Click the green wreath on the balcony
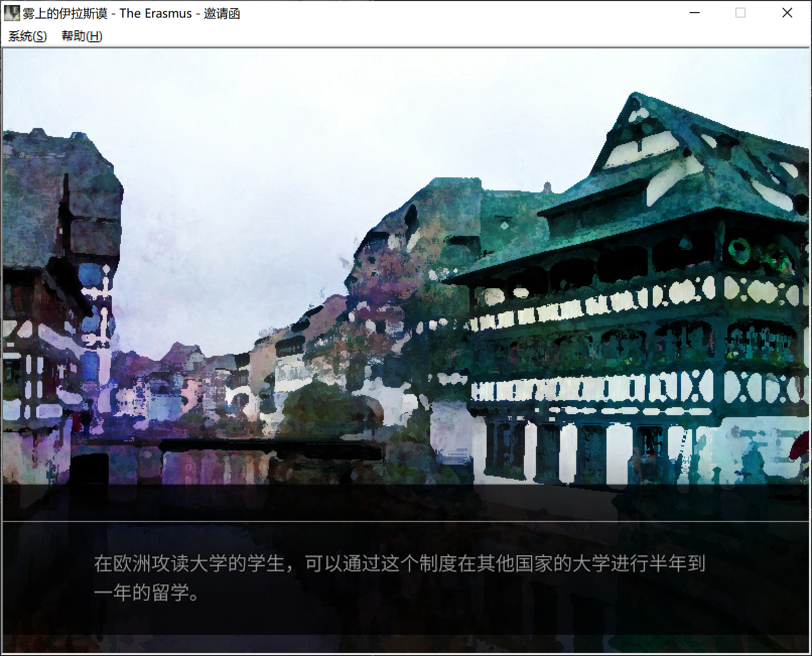This screenshot has width=812, height=656. (x=739, y=249)
